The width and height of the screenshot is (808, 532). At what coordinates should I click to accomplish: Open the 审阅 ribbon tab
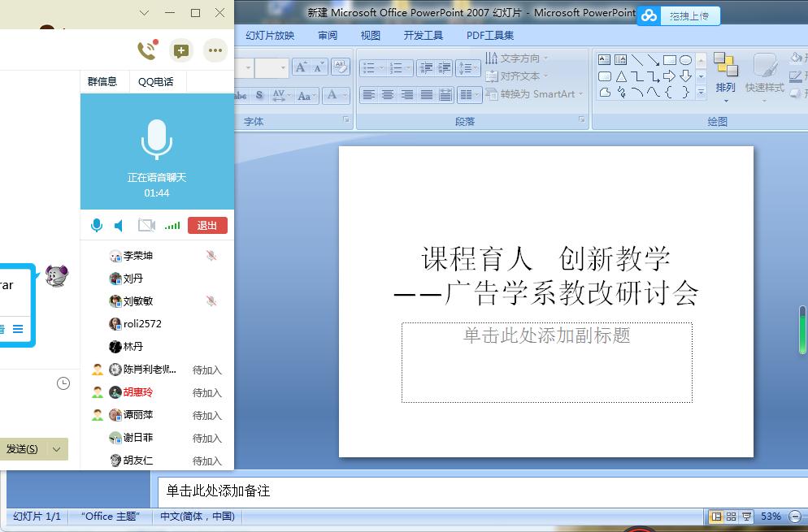328,36
